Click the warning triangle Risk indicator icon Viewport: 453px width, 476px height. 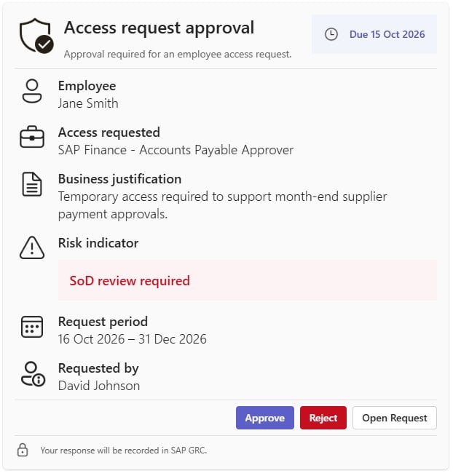32,247
